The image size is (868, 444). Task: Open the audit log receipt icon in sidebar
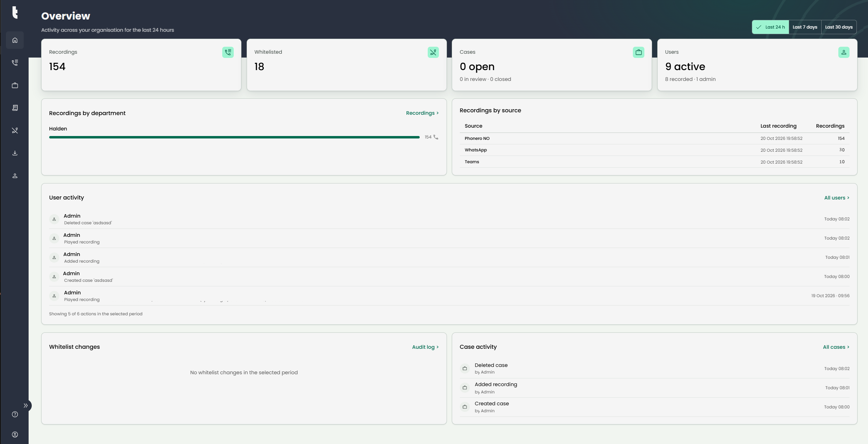coord(15,108)
